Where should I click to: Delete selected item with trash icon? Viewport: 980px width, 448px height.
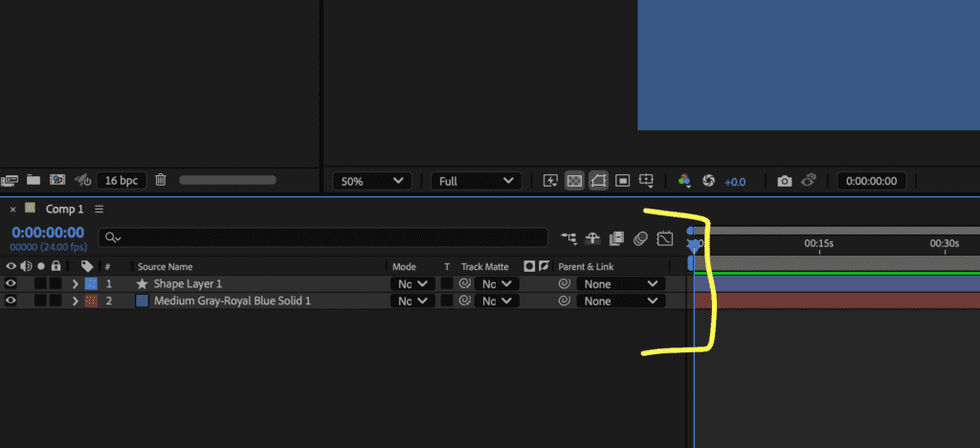[161, 180]
